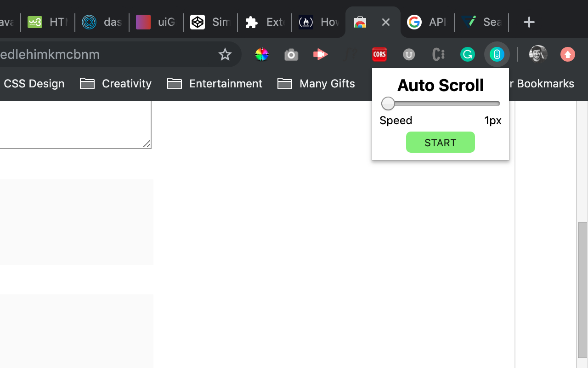Click the camera screenshot extension icon
The width and height of the screenshot is (588, 368).
(291, 55)
